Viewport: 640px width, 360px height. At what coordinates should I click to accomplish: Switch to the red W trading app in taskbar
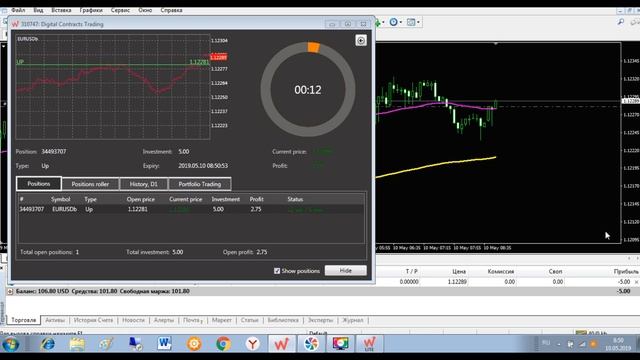pyautogui.click(x=281, y=344)
